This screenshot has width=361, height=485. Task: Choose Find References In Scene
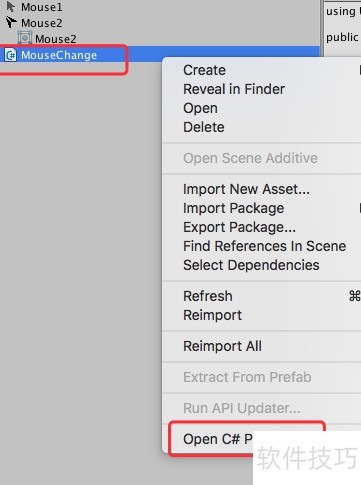pyautogui.click(x=264, y=246)
